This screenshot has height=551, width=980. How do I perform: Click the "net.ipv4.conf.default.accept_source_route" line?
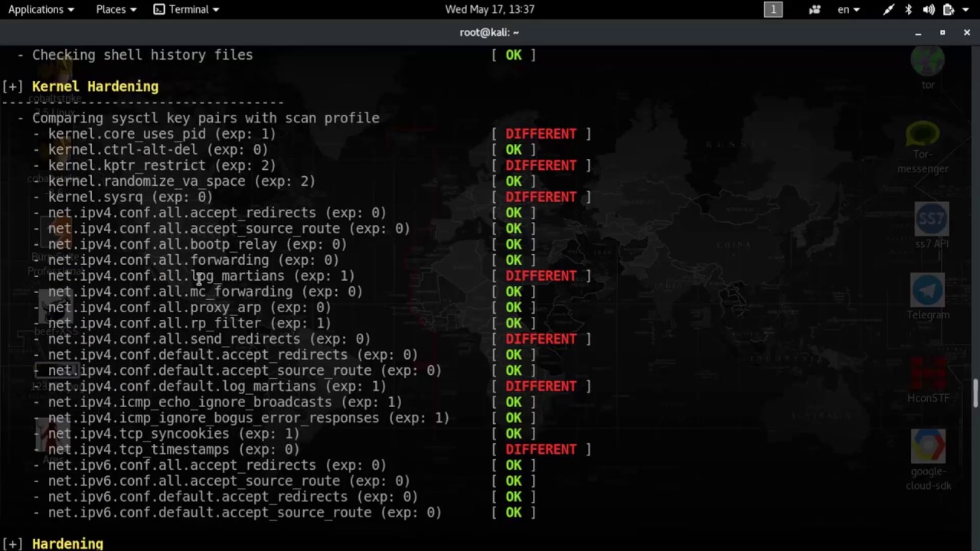245,370
